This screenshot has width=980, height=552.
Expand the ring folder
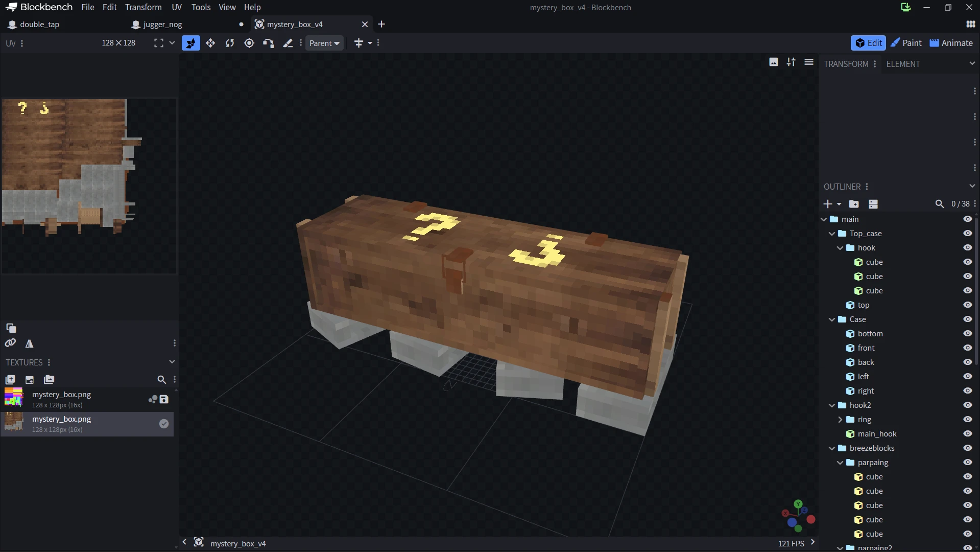pos(840,420)
